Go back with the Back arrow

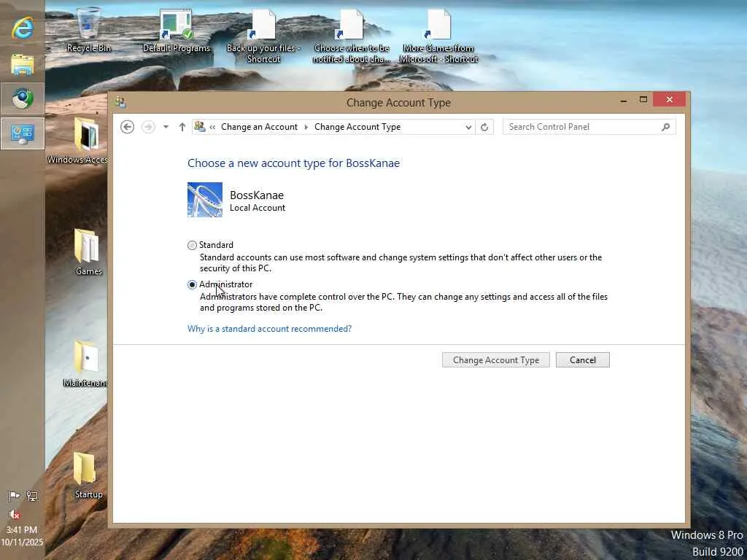click(127, 127)
